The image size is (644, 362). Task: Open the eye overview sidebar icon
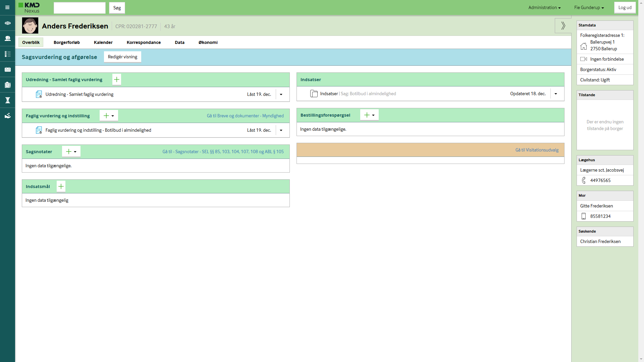point(7,23)
